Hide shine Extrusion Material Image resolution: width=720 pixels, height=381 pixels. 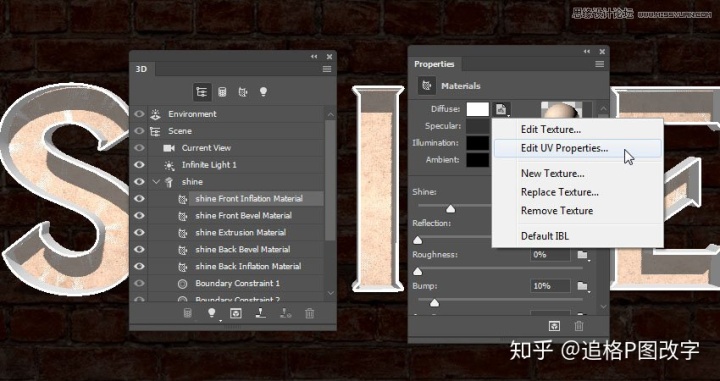(139, 233)
